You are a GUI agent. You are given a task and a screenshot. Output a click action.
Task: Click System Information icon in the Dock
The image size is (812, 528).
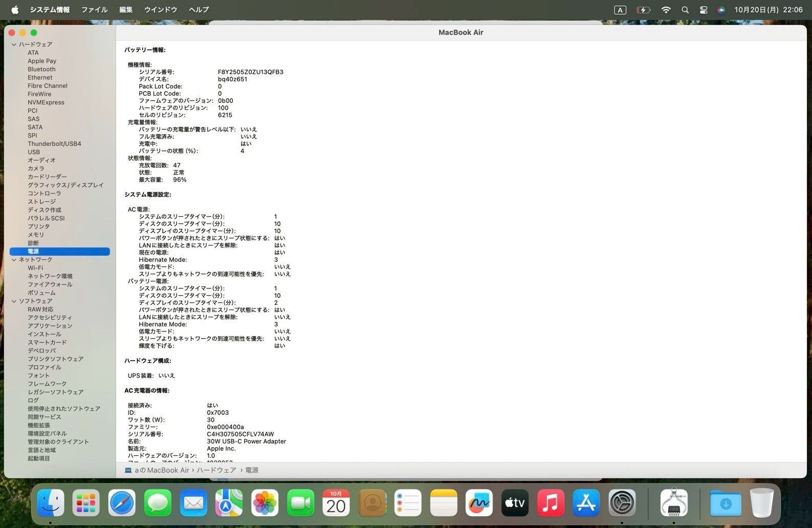[x=674, y=503]
